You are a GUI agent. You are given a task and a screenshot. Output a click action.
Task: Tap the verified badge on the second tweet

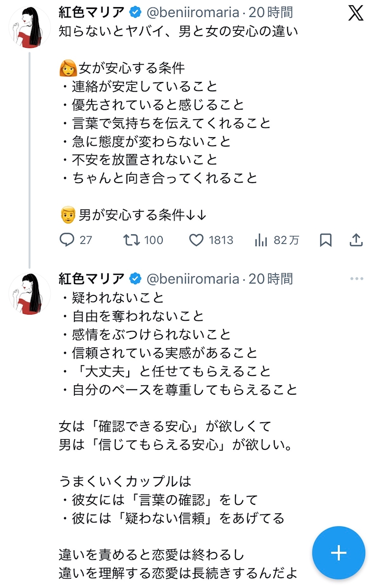(135, 279)
